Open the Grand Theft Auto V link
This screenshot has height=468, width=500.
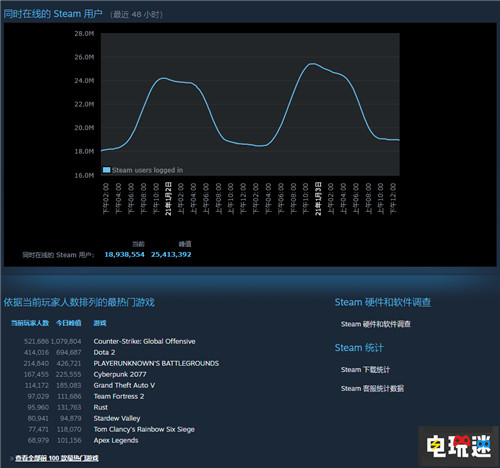[124, 385]
